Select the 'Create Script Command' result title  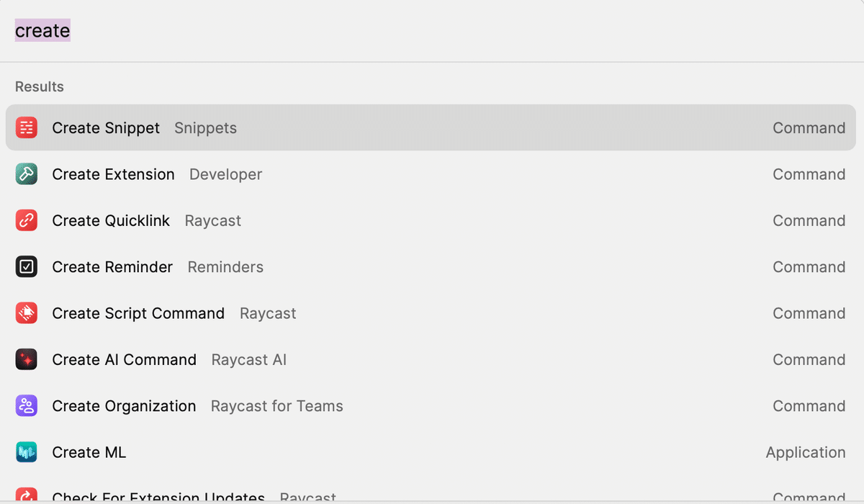tap(138, 313)
